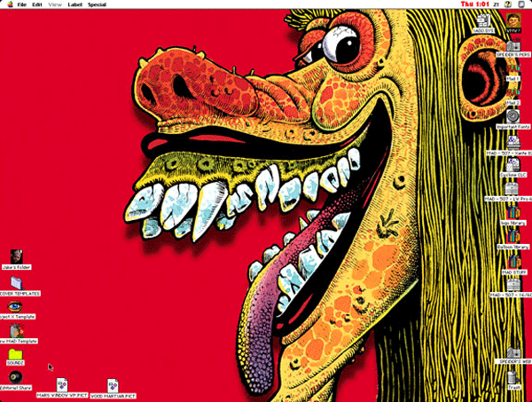Click the SOUNDZ label text
Screen dimensions: 532x402
click(x=15, y=363)
